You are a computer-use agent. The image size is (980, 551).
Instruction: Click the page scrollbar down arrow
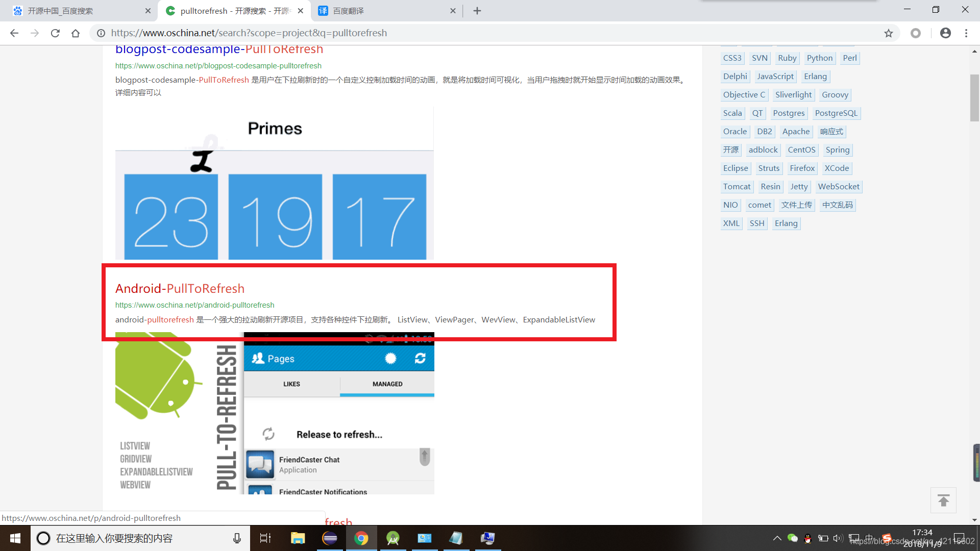(974, 520)
